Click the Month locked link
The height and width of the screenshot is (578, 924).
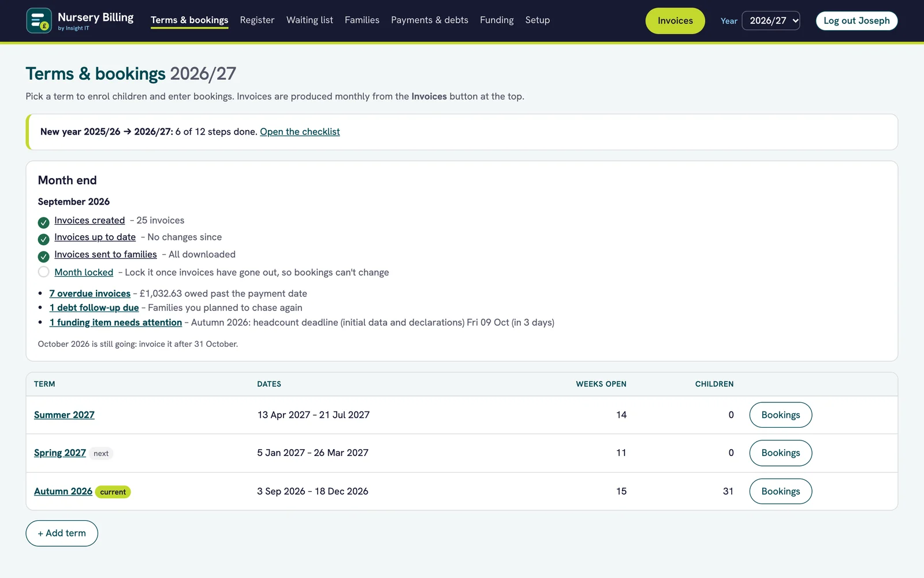click(x=84, y=272)
